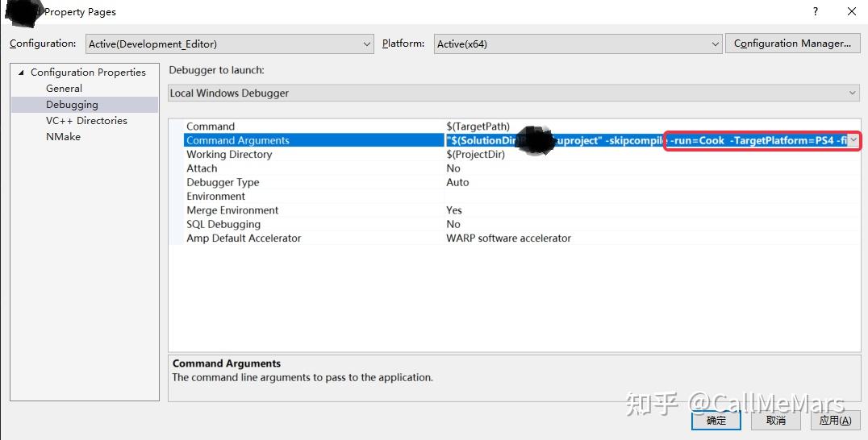Open the Debugger to launch dropdown
This screenshot has width=868, height=440.
coord(514,93)
